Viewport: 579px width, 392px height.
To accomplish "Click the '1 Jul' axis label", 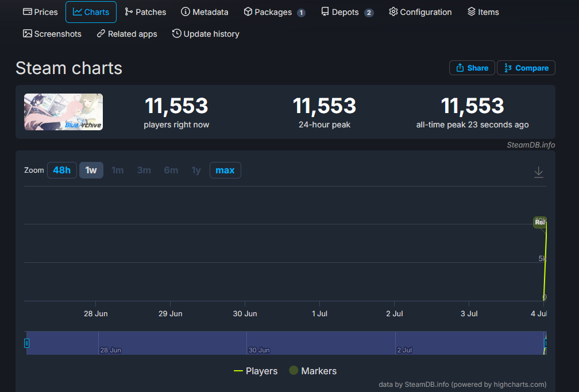I will tap(319, 314).
